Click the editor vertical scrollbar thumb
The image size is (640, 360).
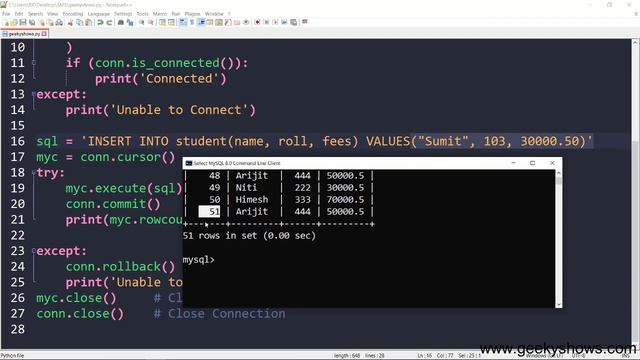tap(636, 241)
